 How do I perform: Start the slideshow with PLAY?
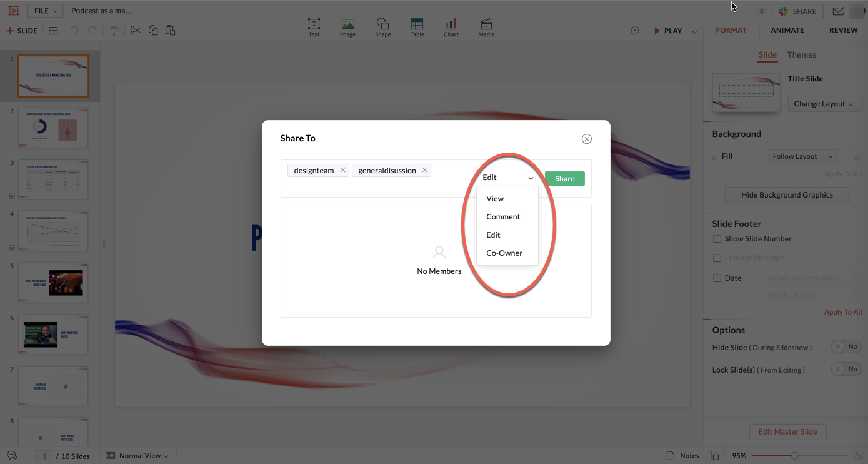click(x=668, y=31)
